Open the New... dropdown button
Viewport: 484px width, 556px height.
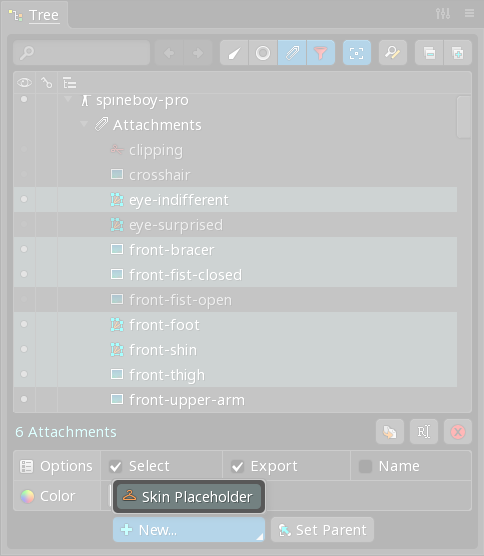[189, 530]
